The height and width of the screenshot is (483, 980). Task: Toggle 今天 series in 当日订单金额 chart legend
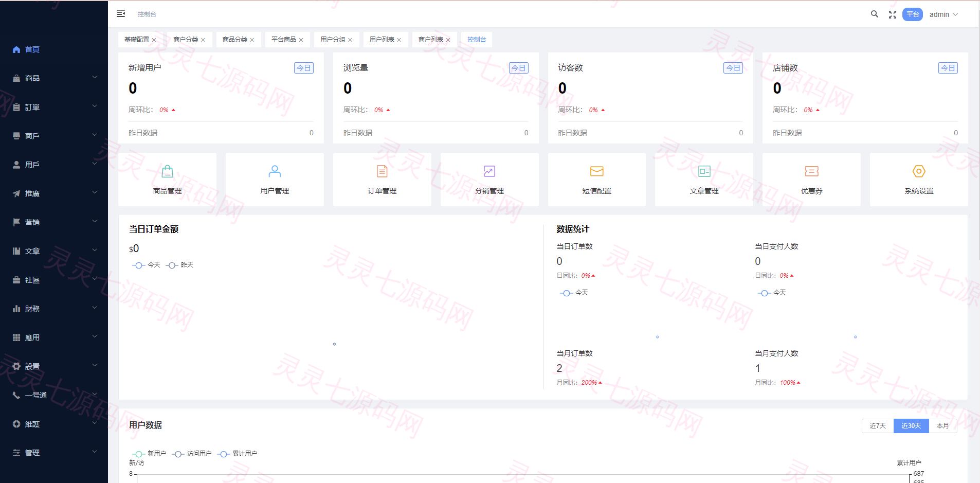[x=147, y=265]
